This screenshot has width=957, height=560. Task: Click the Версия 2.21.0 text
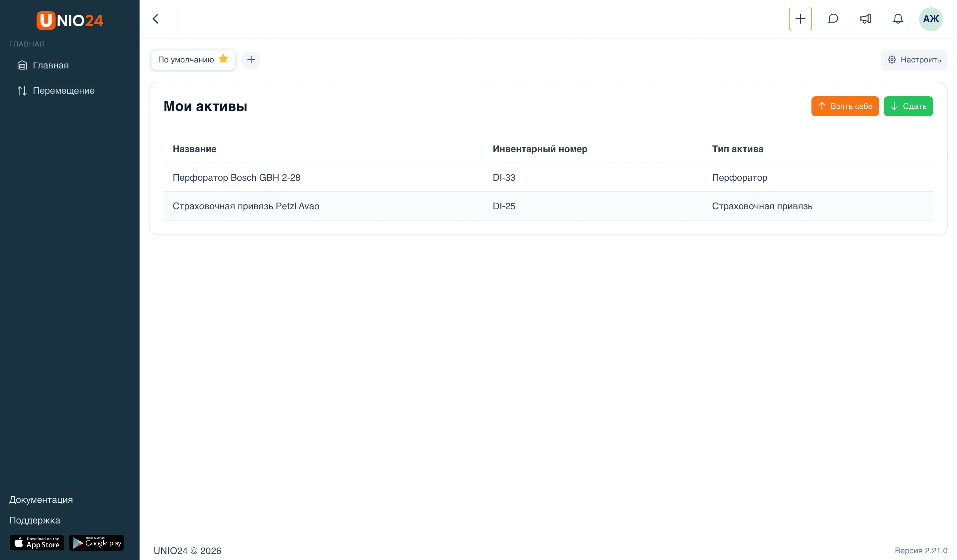click(921, 550)
